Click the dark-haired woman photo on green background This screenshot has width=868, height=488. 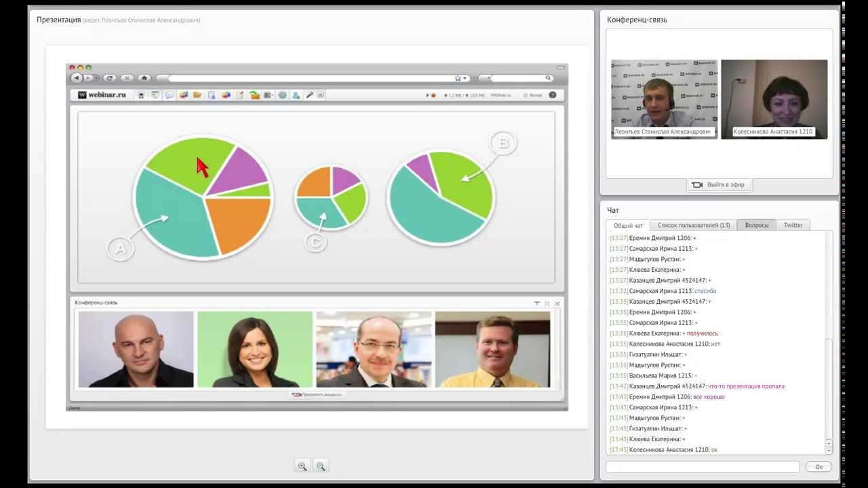tap(255, 349)
